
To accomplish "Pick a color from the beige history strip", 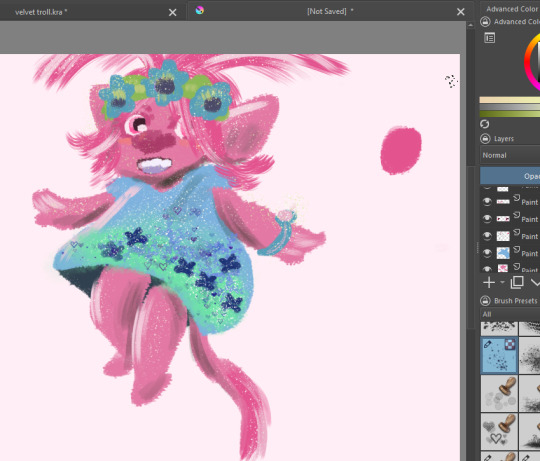I will coord(510,100).
